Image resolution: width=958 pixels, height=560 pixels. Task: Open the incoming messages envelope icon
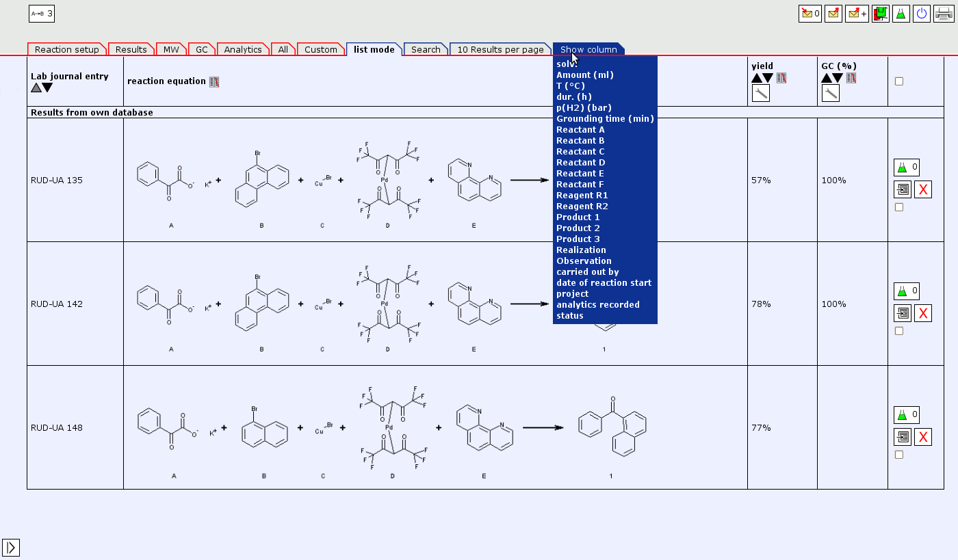(810, 13)
